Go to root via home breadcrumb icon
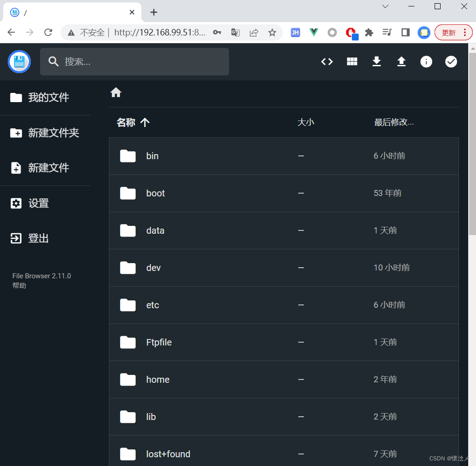The width and height of the screenshot is (476, 466). (115, 92)
